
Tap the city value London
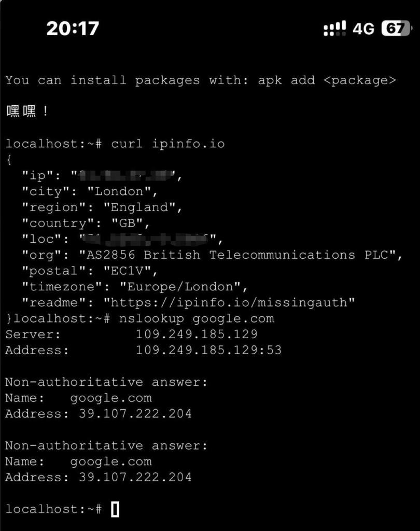coord(119,192)
